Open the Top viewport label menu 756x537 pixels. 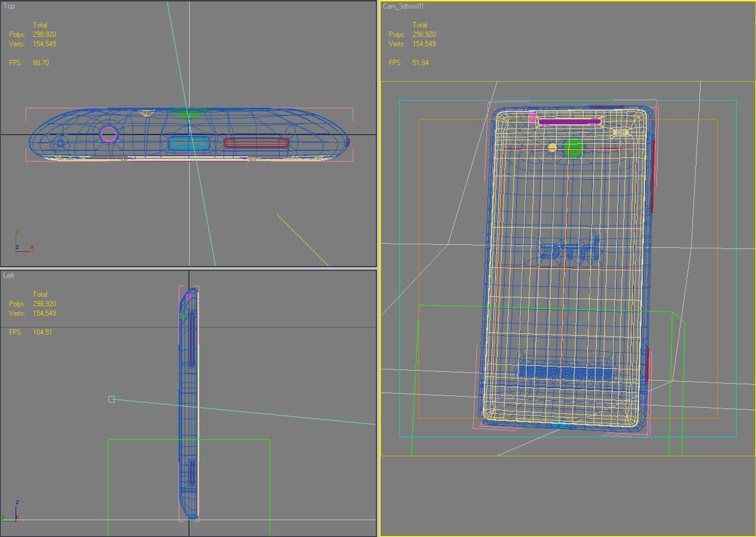point(9,6)
